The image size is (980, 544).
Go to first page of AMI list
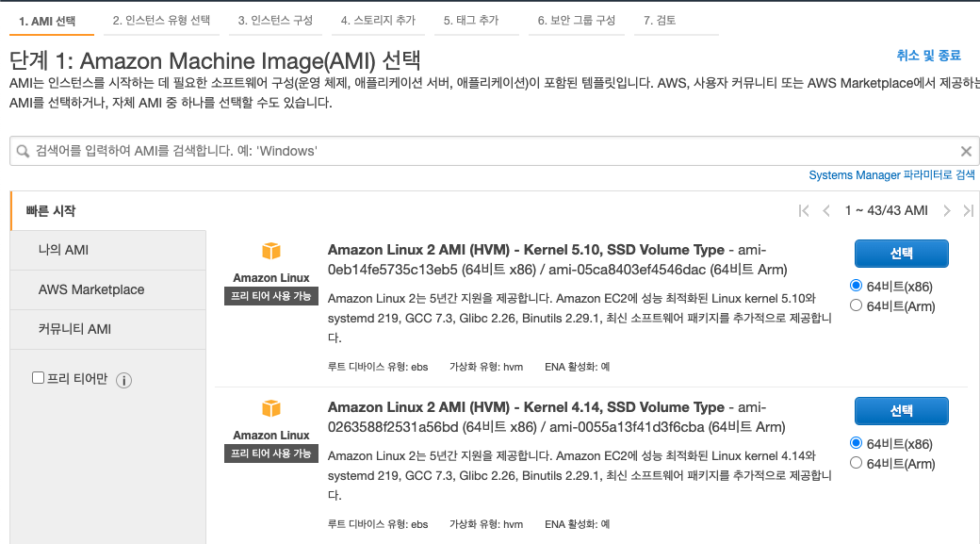804,211
